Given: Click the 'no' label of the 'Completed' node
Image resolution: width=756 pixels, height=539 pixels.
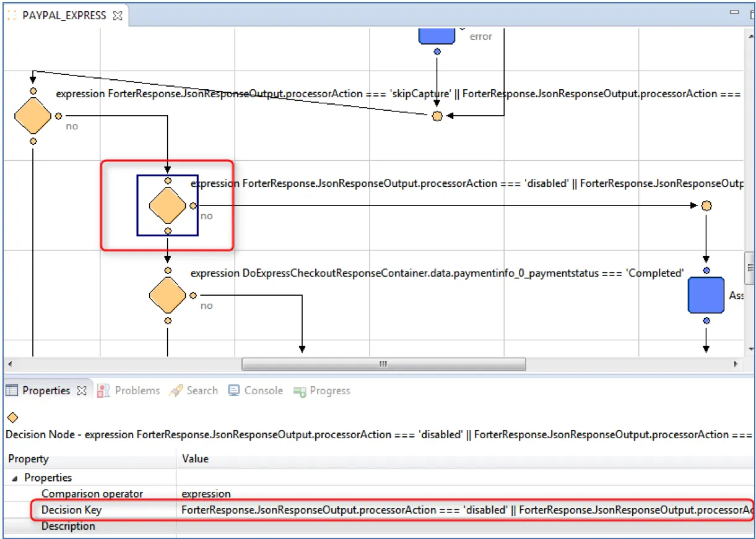Looking at the screenshot, I should [x=206, y=306].
